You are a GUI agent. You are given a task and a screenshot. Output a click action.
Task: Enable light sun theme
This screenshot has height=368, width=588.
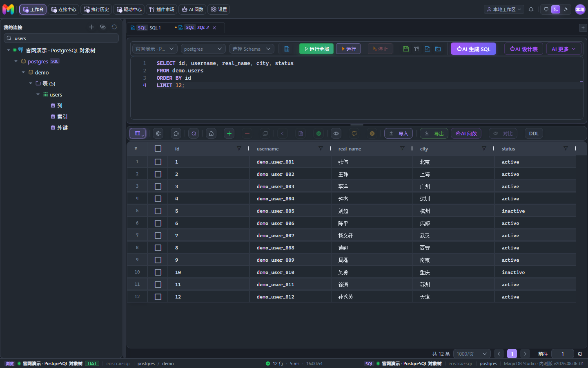(566, 9)
